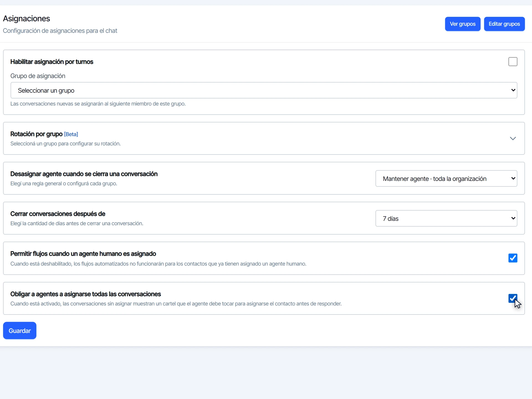Open the 7 días dropdown
The width and height of the screenshot is (532, 399).
click(446, 218)
